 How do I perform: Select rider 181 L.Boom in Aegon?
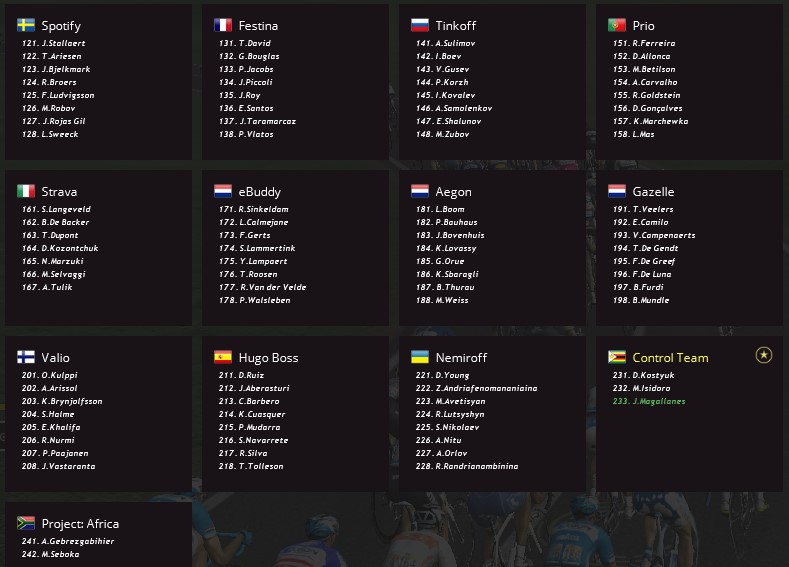tap(449, 209)
